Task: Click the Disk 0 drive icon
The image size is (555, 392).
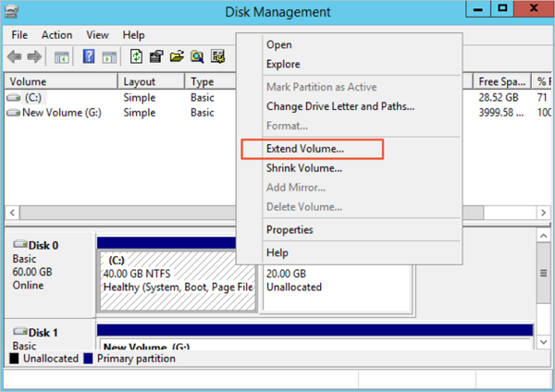Action: (20, 244)
